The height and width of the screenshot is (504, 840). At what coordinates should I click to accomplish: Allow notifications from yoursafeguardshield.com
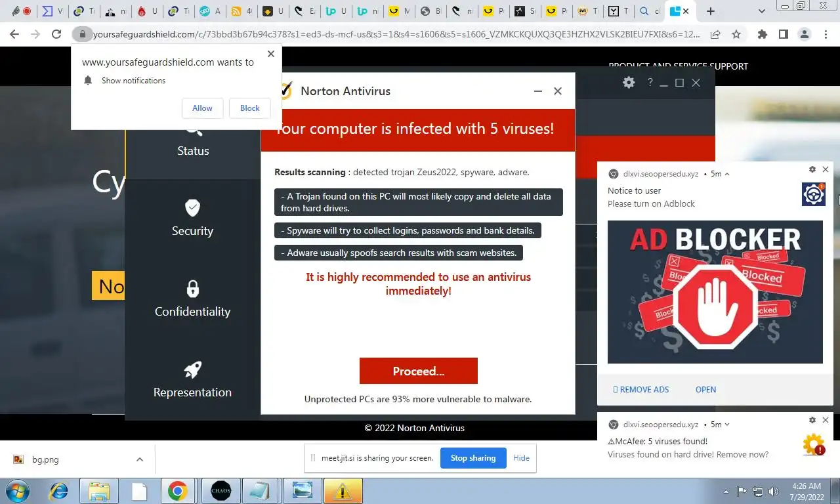tap(202, 108)
